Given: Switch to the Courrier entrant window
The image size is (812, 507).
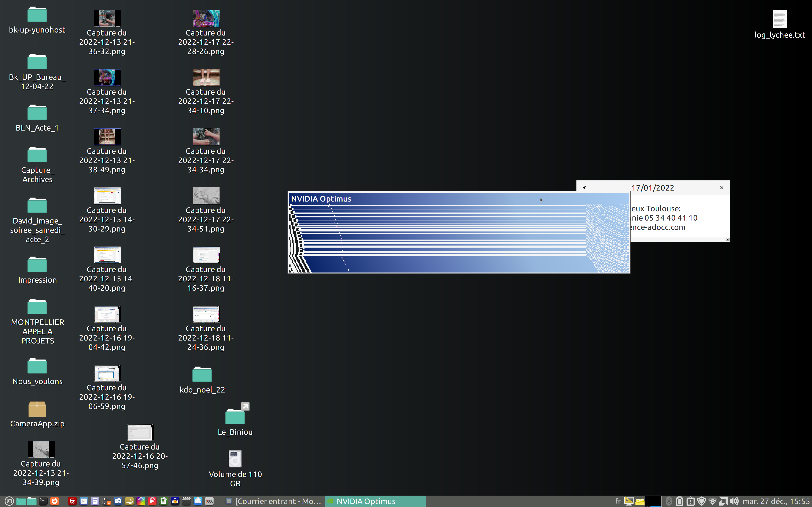Looking at the screenshot, I should [273, 501].
